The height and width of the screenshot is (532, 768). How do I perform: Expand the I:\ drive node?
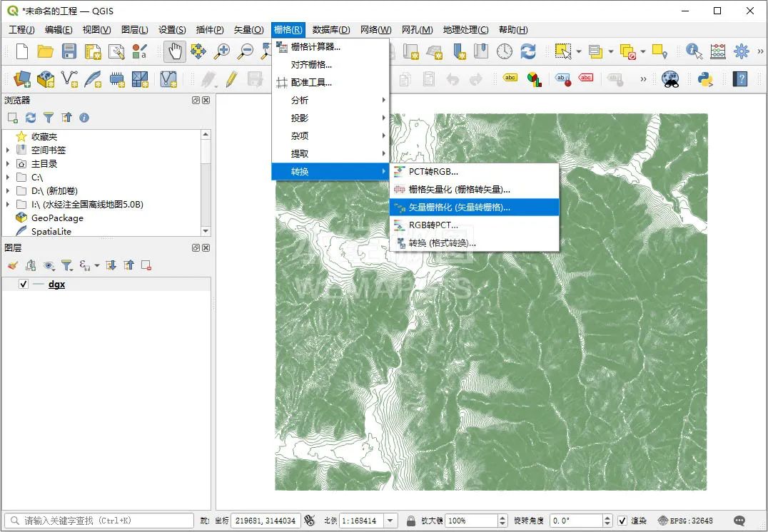click(7, 204)
